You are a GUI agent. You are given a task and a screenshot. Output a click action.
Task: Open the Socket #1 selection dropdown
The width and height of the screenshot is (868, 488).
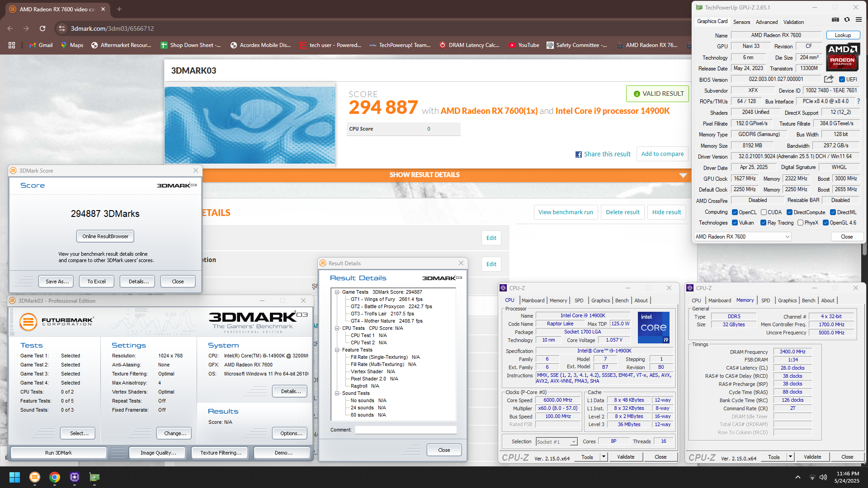[x=557, y=442]
